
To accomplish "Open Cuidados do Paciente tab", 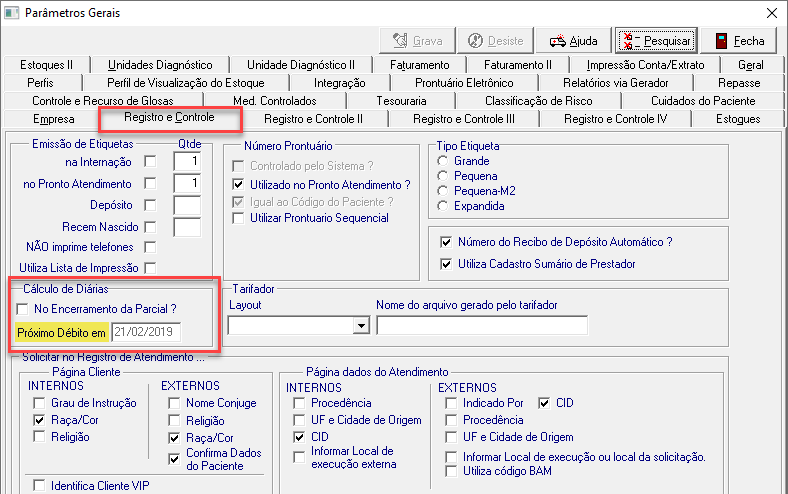I will click(703, 101).
